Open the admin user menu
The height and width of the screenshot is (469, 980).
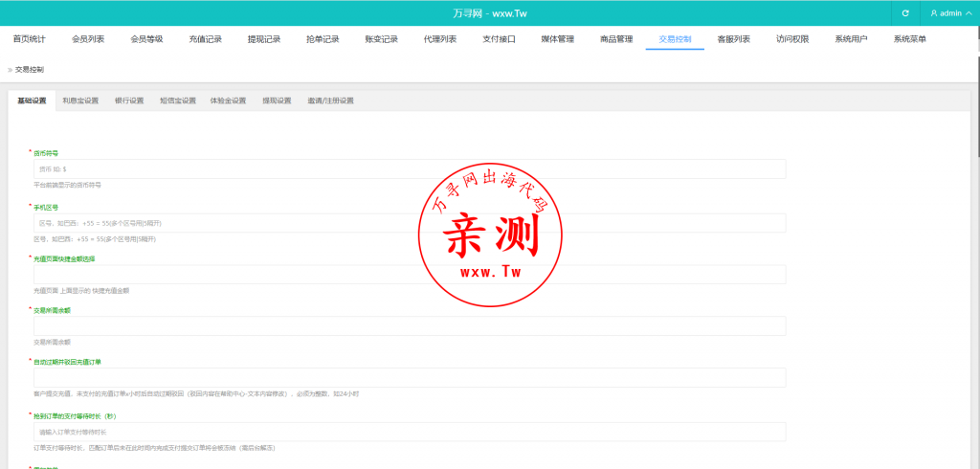pyautogui.click(x=950, y=13)
